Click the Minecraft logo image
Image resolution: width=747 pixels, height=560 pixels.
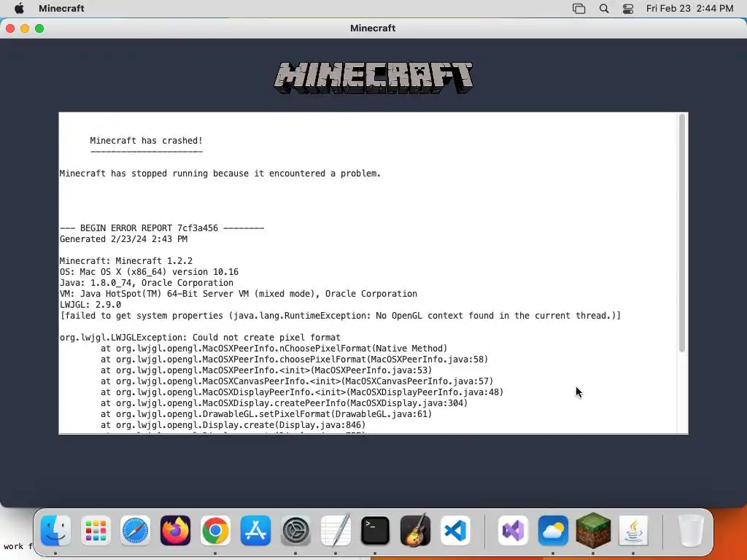[373, 77]
